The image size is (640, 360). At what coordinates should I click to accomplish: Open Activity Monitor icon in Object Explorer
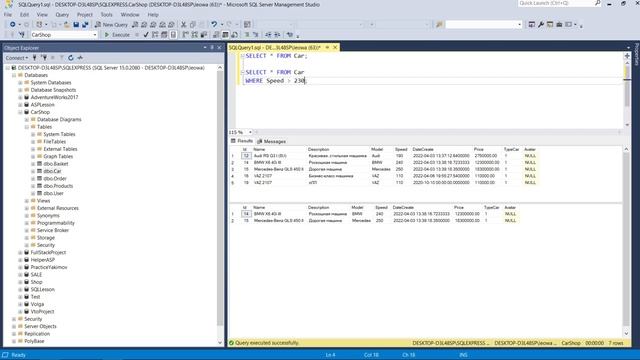click(80, 58)
